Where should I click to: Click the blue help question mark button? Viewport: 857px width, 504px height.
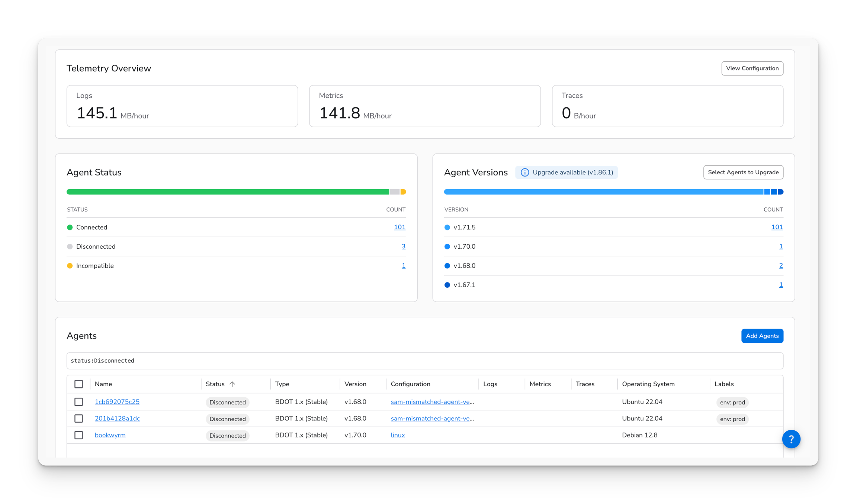point(791,439)
